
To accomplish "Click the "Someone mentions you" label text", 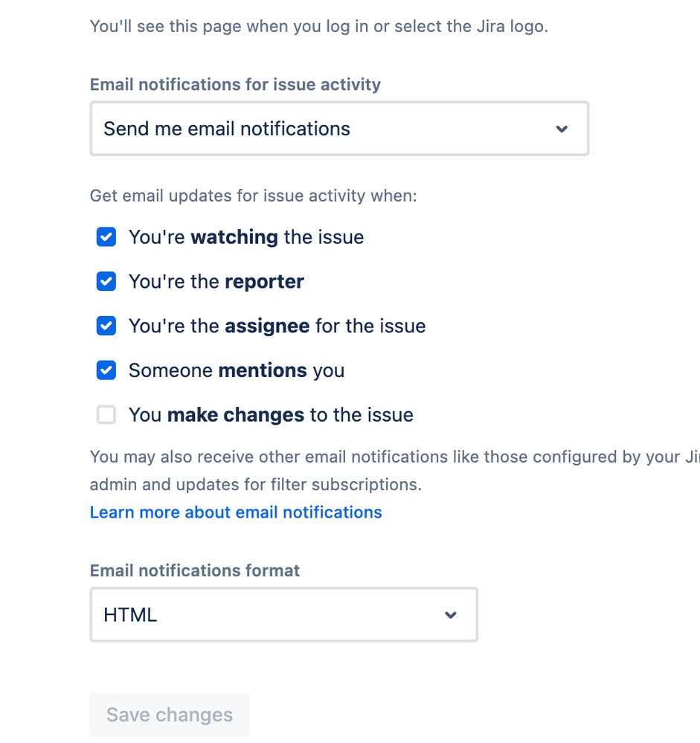I will click(x=237, y=370).
